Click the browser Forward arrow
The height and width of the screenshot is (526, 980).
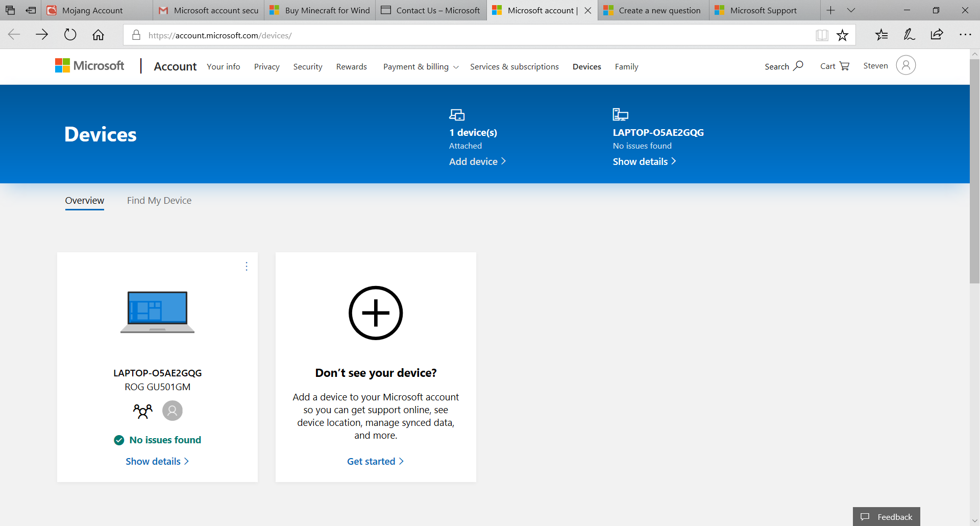(42, 35)
